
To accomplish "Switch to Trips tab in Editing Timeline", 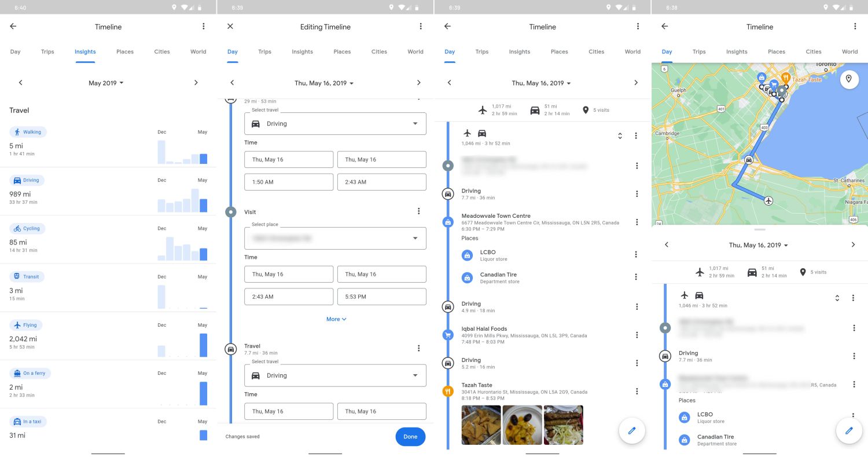I will [264, 52].
